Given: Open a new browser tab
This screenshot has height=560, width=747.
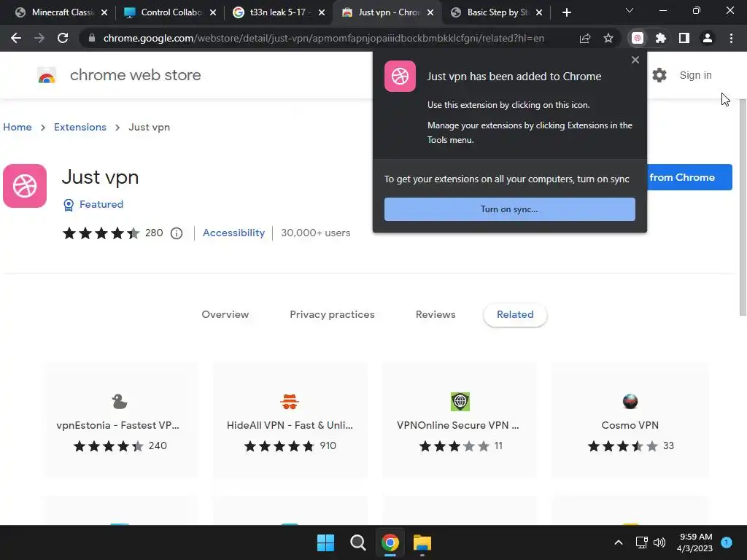Looking at the screenshot, I should [x=566, y=12].
